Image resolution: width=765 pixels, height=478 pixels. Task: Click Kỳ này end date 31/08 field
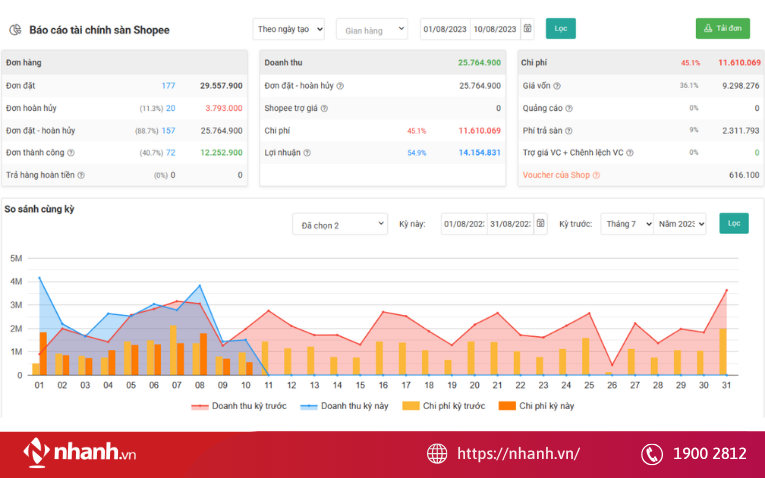[510, 224]
